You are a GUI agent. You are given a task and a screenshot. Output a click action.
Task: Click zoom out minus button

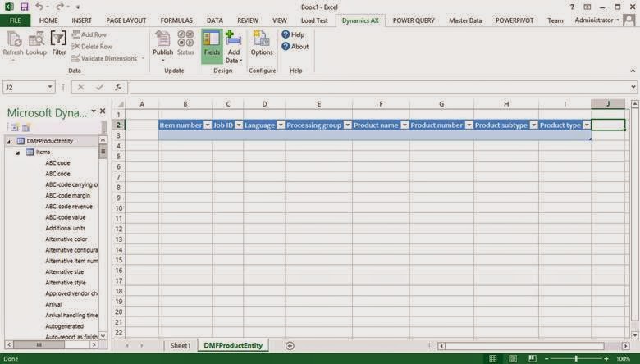pos(546,359)
